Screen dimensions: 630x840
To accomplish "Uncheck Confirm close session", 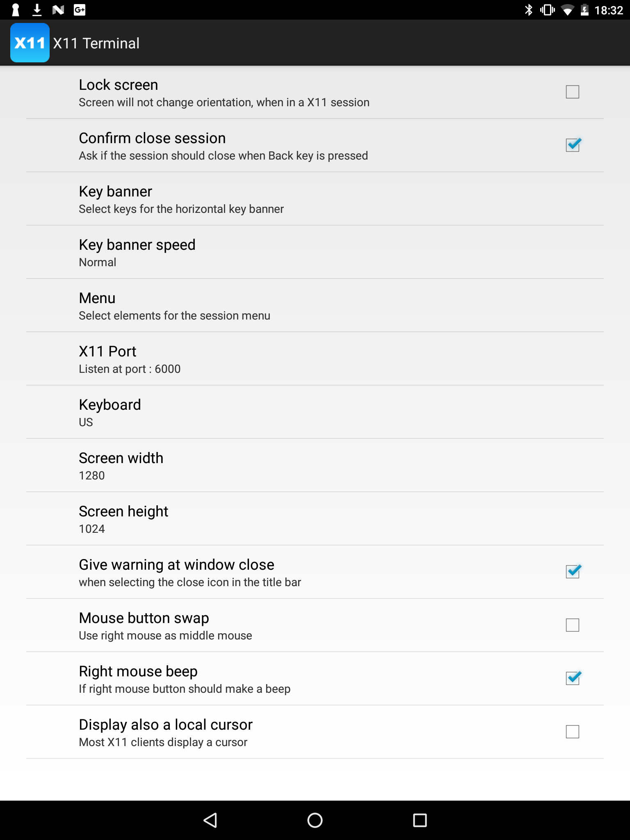I will click(x=572, y=145).
